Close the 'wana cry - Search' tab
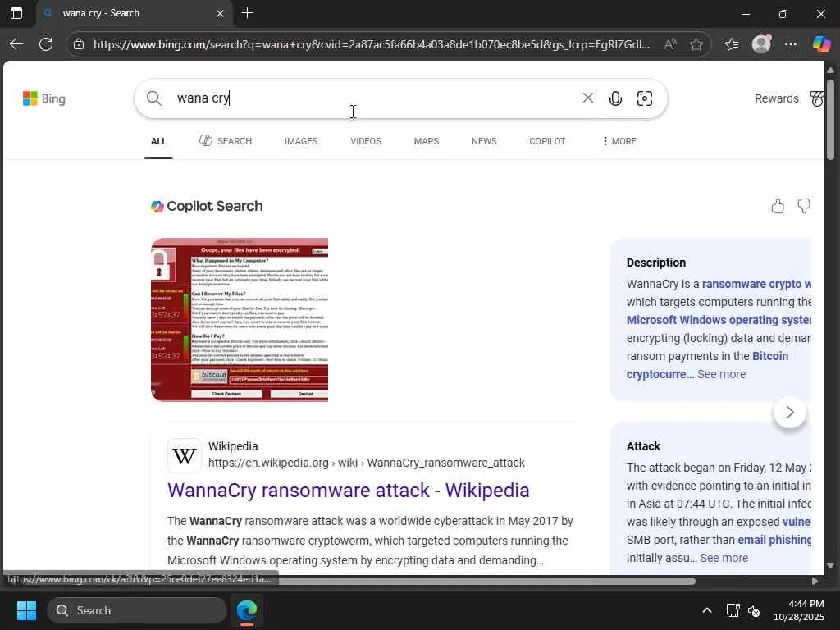 pos(220,14)
